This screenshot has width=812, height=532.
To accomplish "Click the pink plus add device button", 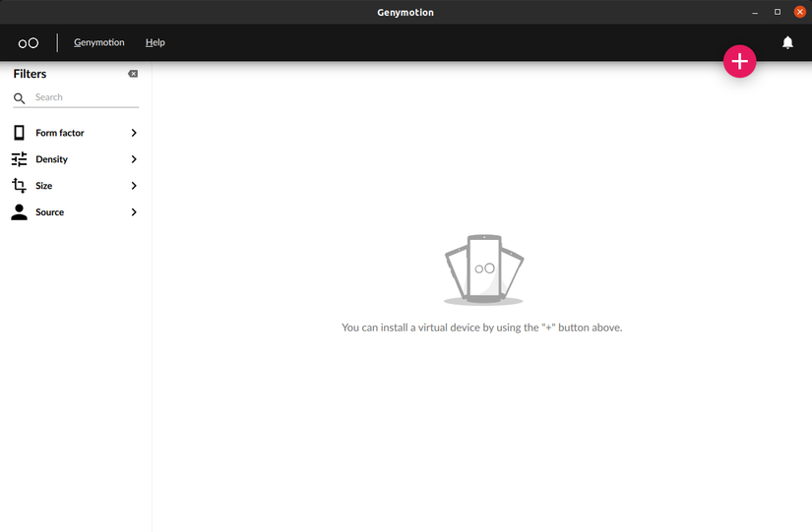I will [739, 61].
